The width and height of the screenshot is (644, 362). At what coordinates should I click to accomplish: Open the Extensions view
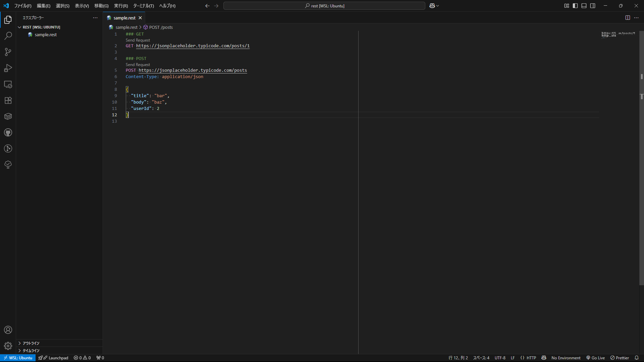pos(8,100)
